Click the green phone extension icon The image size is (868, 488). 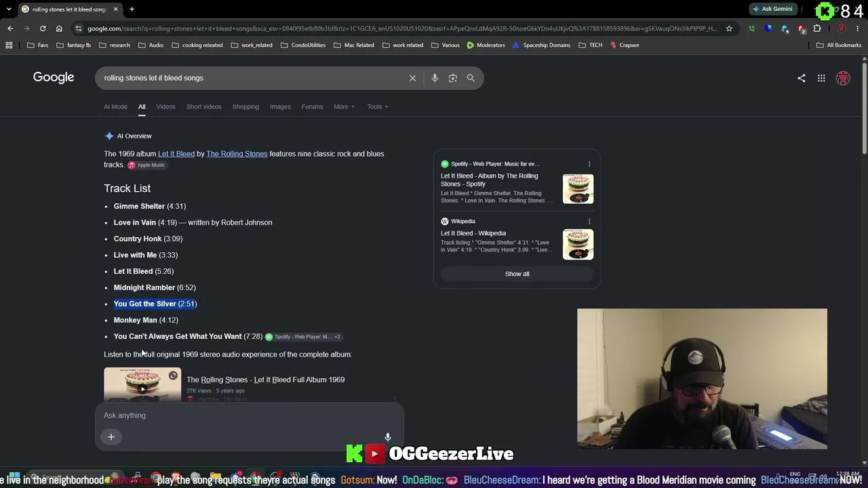(x=751, y=28)
